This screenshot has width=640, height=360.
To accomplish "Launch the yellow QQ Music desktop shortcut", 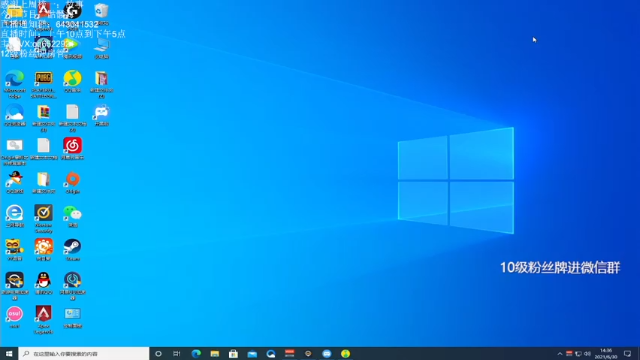I will pos(72,78).
